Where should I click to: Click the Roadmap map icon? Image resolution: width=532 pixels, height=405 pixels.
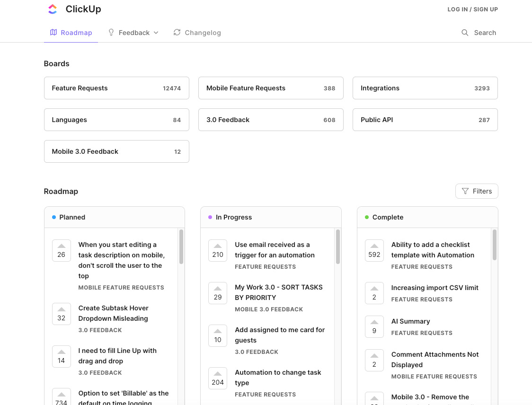[53, 32]
